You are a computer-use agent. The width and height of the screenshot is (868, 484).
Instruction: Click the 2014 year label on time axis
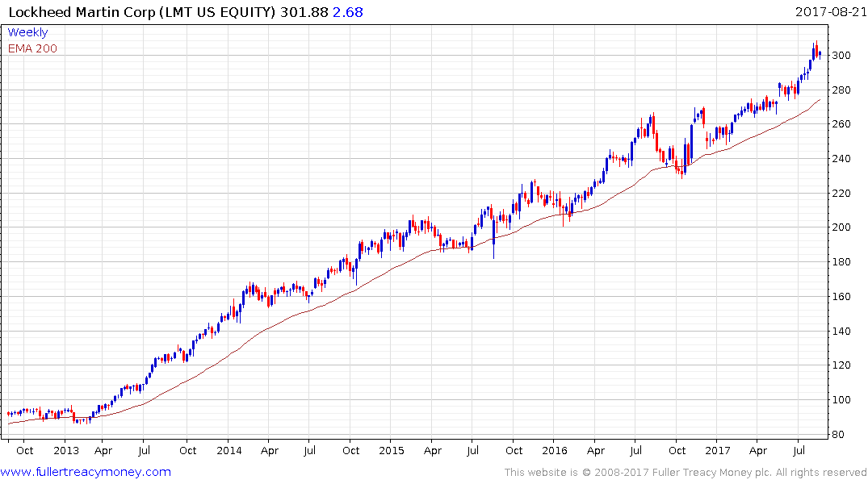pos(229,450)
